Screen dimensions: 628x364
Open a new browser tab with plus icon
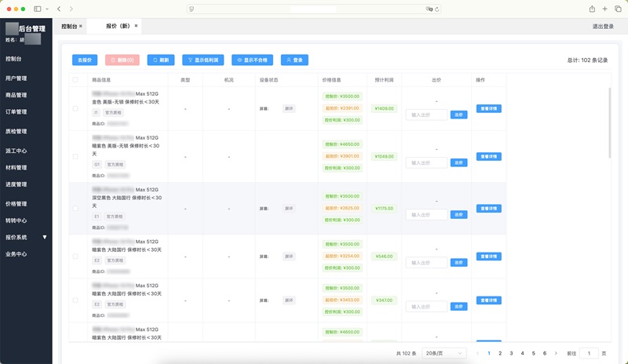point(606,9)
